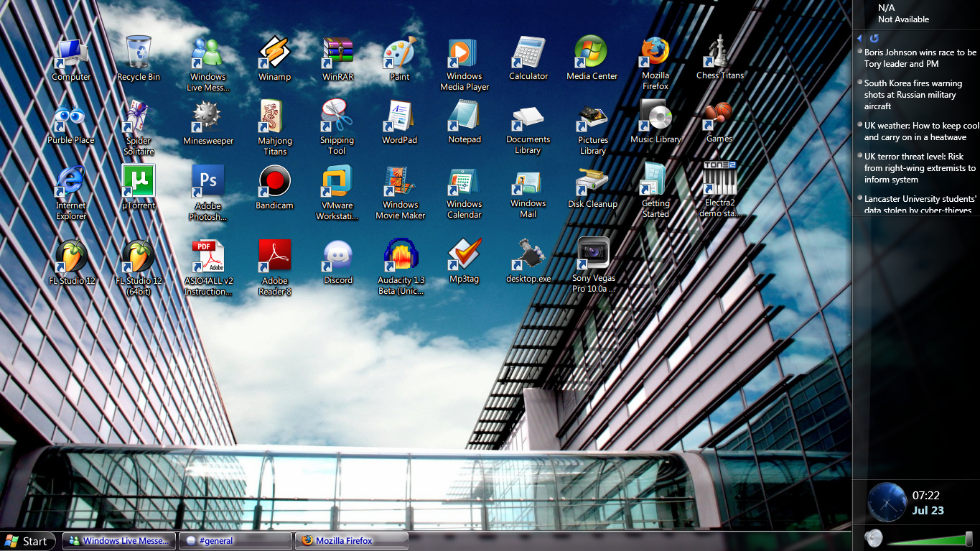
Task: Click the Jul 23 date display
Action: click(x=928, y=511)
